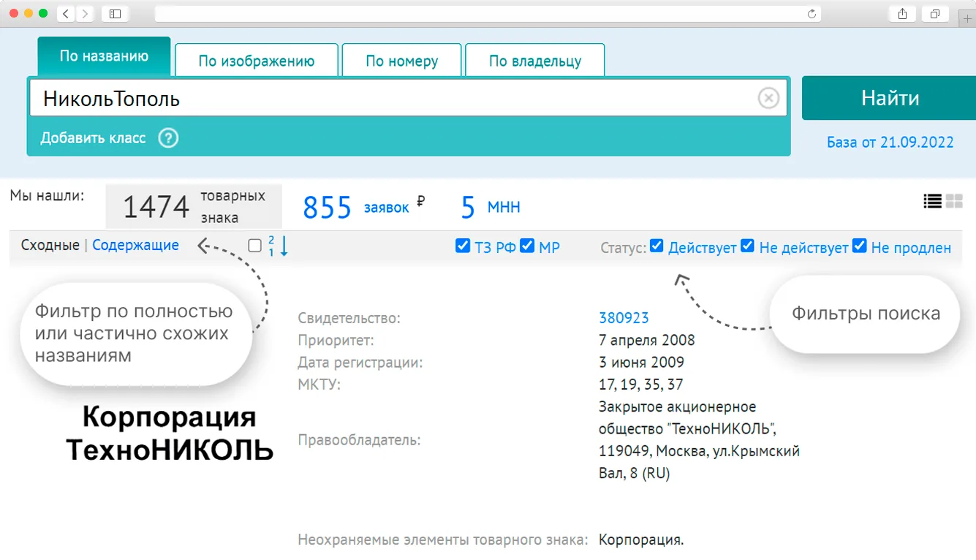Open the browser share icon

coord(902,13)
